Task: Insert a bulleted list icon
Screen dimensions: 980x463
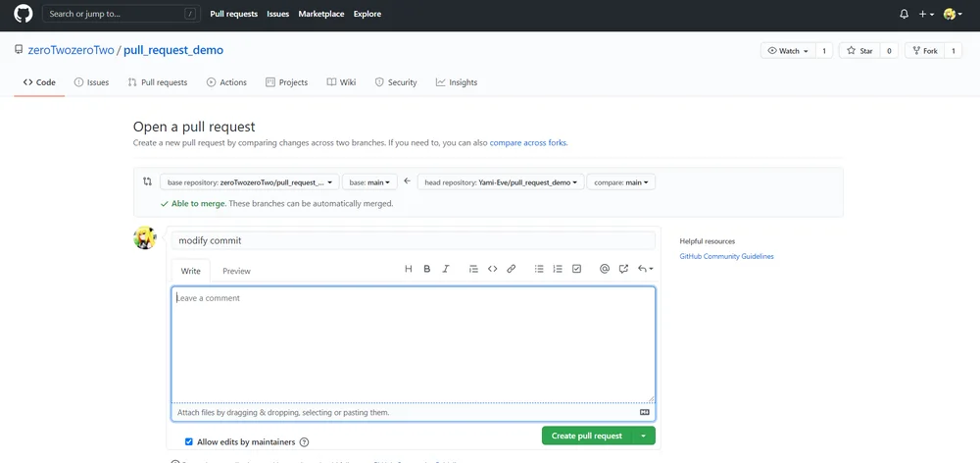Action: tap(539, 269)
